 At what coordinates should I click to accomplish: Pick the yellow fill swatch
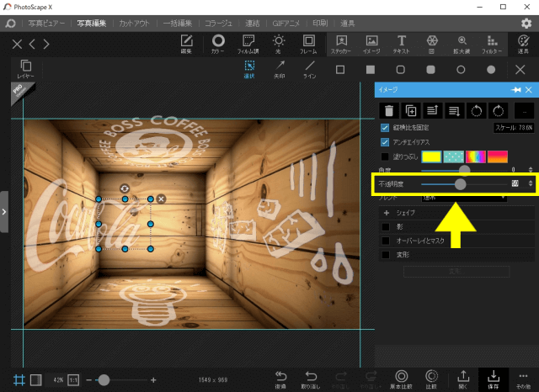tap(431, 156)
